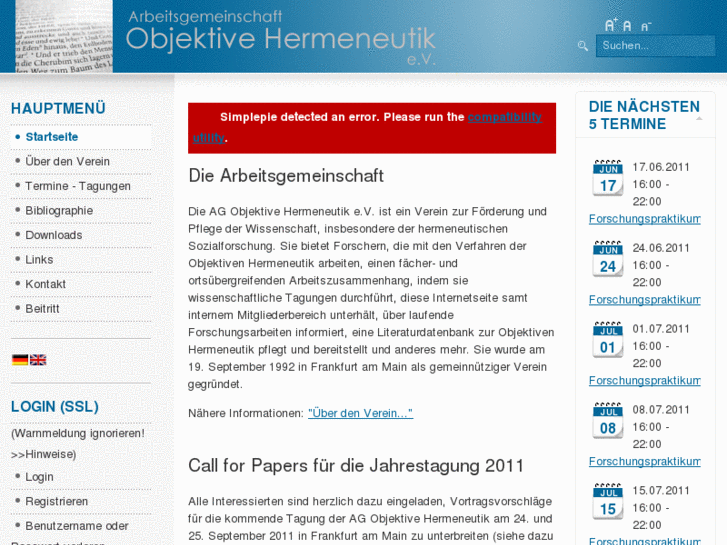
Task: Click the LOGIN (SSL) heading
Action: click(55, 407)
